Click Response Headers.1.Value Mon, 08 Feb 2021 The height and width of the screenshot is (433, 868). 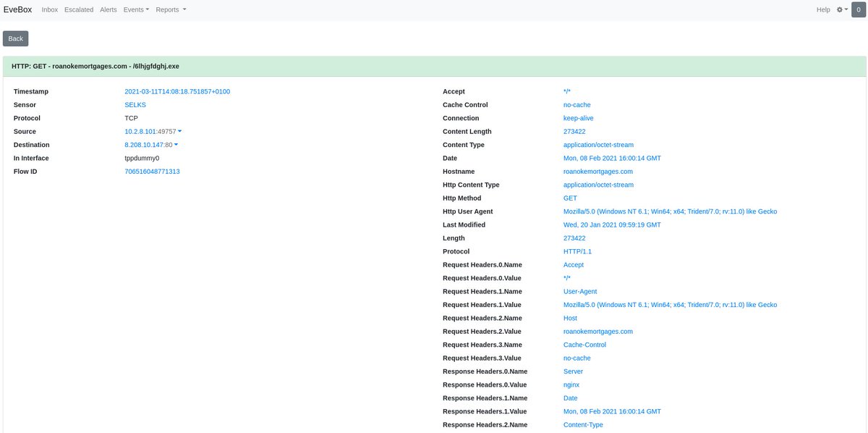(612, 411)
